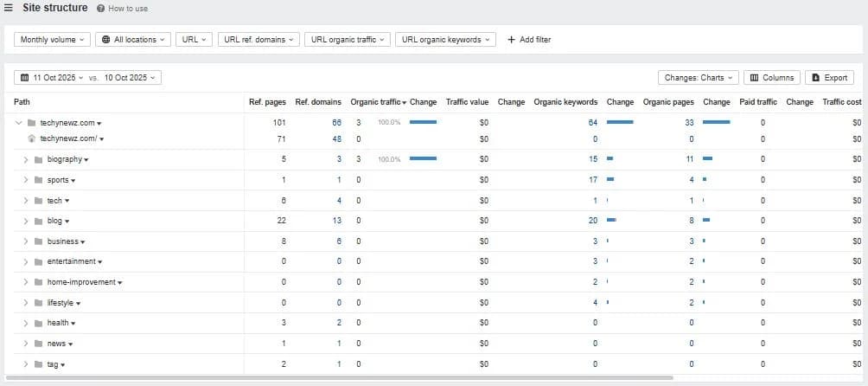Expand the sports folder
The width and height of the screenshot is (868, 386).
[25, 180]
